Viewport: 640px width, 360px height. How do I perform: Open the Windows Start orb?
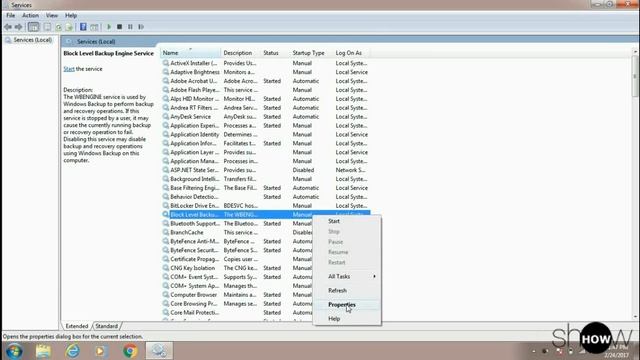pos(14,351)
